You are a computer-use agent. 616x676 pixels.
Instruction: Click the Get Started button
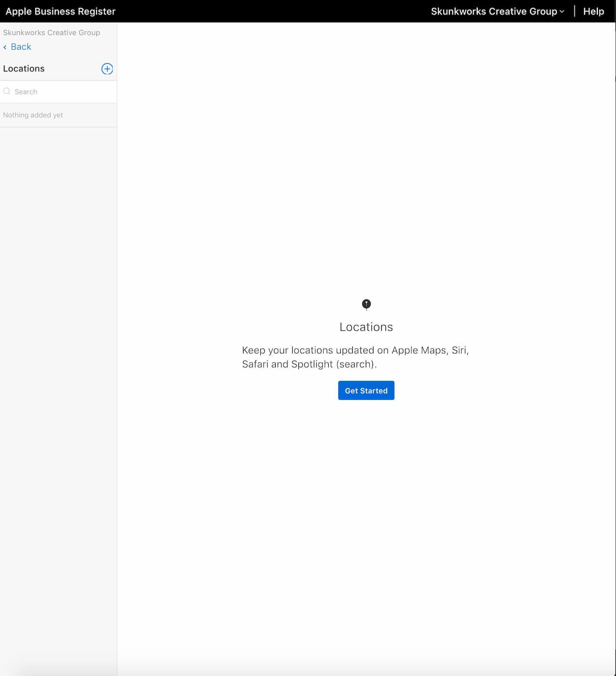click(x=366, y=390)
